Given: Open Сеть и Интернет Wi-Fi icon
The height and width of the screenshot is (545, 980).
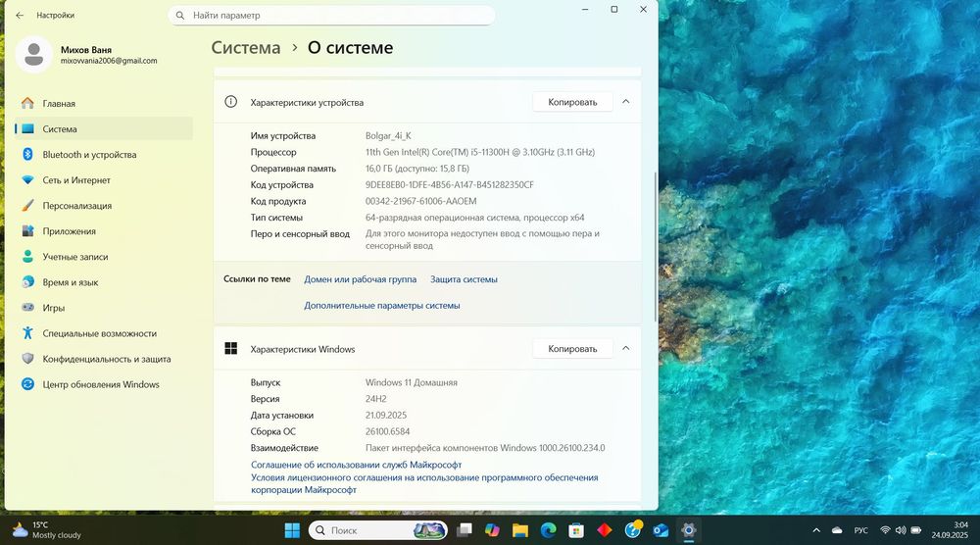Looking at the screenshot, I should click(27, 180).
